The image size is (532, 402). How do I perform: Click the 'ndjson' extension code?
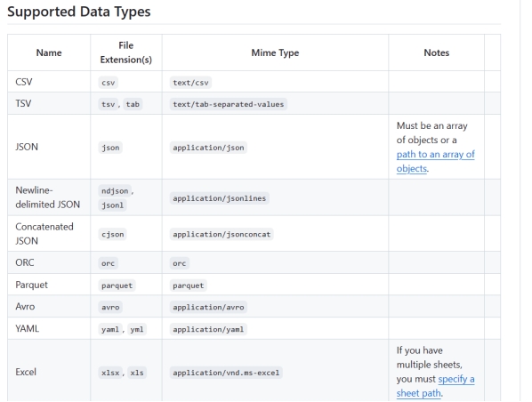[x=115, y=191]
